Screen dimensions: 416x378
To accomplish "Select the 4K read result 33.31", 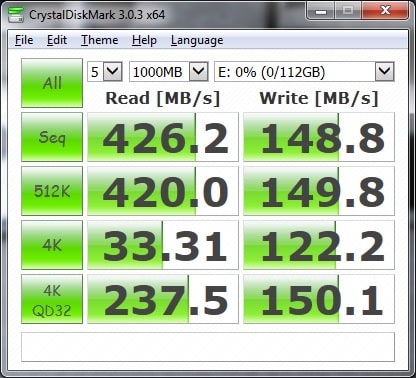I will coord(163,245).
